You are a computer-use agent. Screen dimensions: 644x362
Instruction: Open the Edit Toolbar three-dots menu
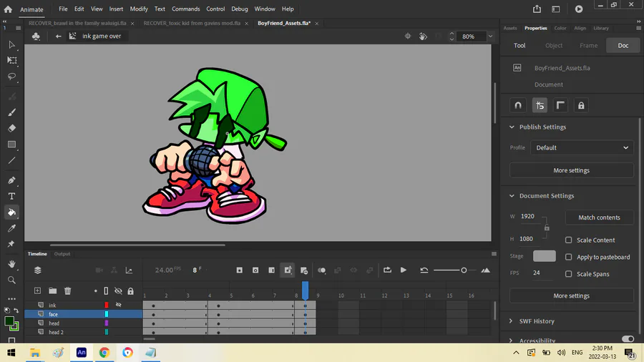click(11, 299)
